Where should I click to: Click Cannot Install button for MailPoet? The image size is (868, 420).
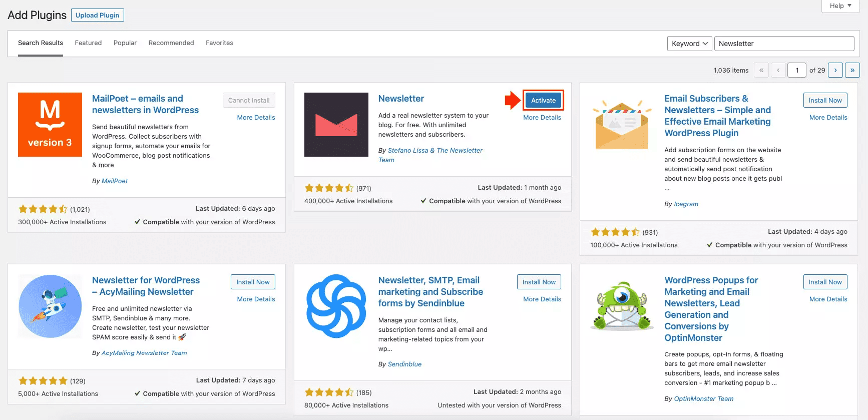pyautogui.click(x=249, y=100)
